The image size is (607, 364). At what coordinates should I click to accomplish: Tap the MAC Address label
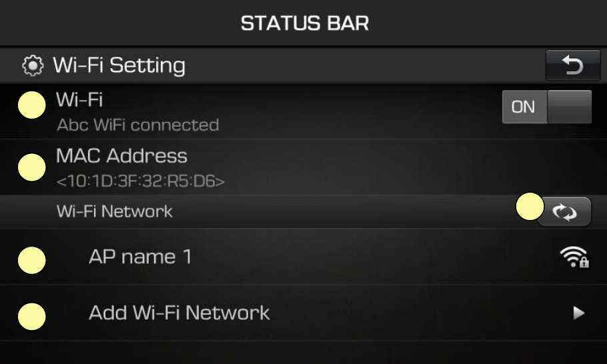121,156
